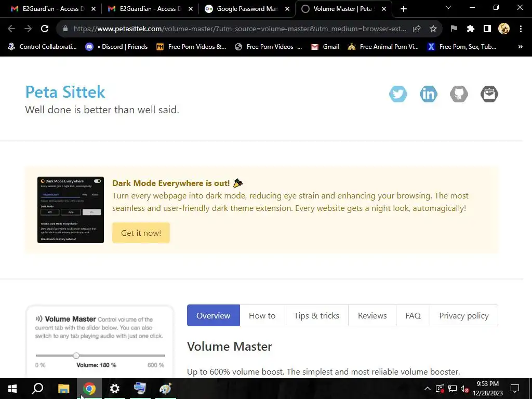Open the Tips & tricks tab
The image size is (532, 399).
(316, 315)
